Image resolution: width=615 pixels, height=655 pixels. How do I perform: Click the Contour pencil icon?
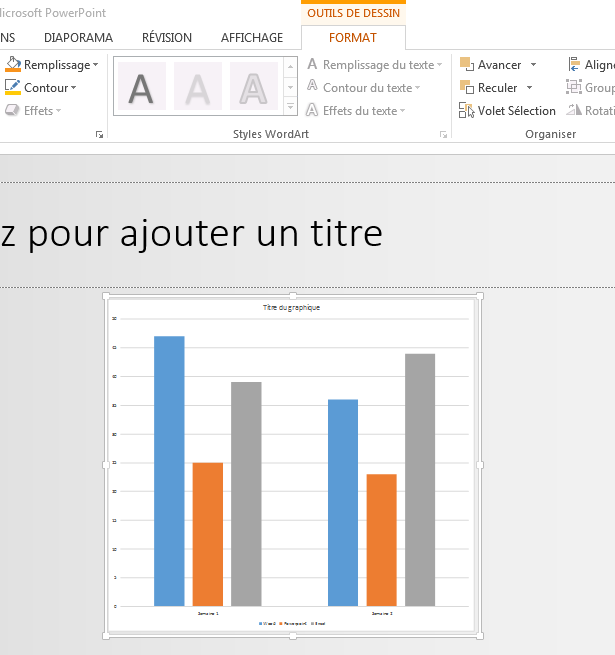pos(12,88)
